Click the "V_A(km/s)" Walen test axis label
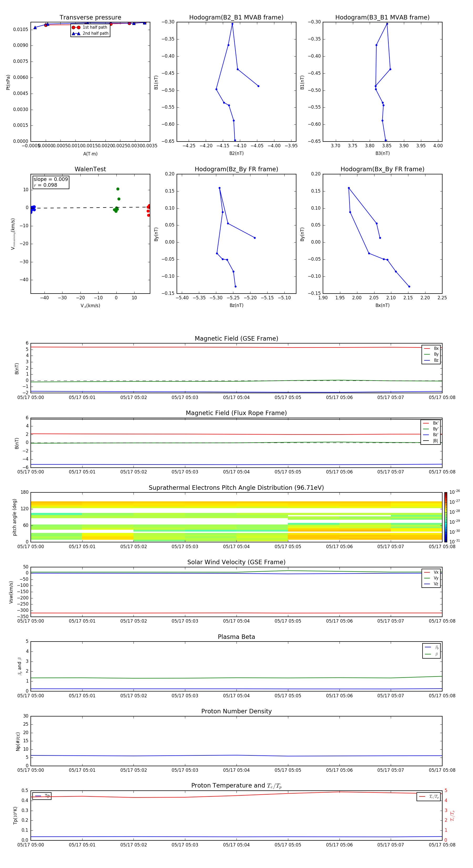The width and height of the screenshot is (473, 868). point(90,306)
